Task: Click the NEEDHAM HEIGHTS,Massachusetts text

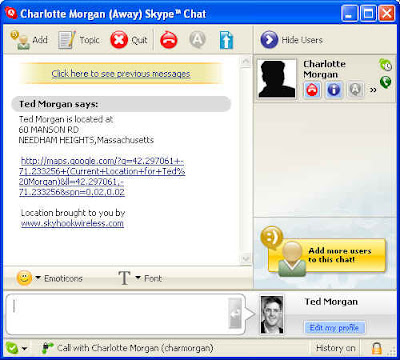Action: pyautogui.click(x=86, y=140)
